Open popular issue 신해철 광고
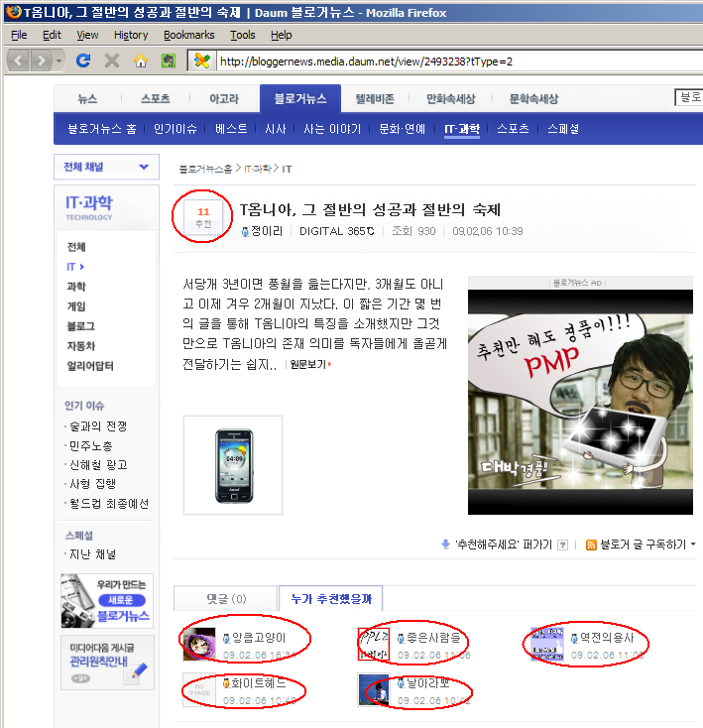This screenshot has height=728, width=703. [x=98, y=465]
